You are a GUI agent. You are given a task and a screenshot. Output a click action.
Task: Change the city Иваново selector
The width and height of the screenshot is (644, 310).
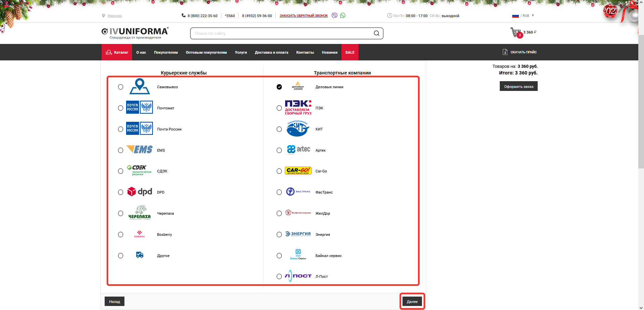tap(115, 16)
